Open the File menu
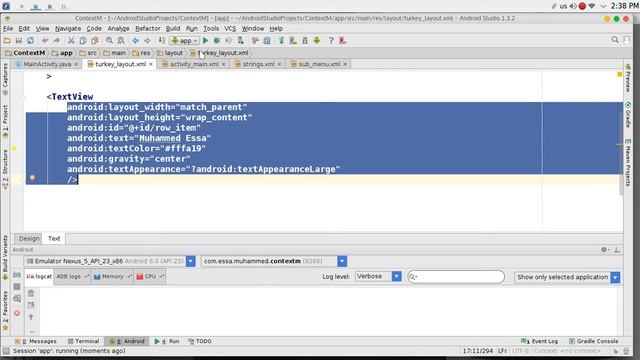 coord(8,29)
